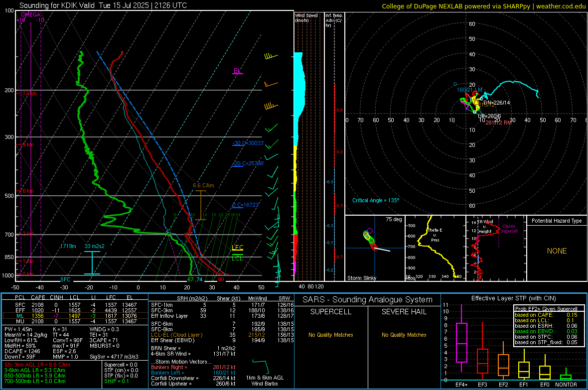The width and height of the screenshot is (588, 390).
Task: Click the NONE hazard type value
Action: [557, 251]
